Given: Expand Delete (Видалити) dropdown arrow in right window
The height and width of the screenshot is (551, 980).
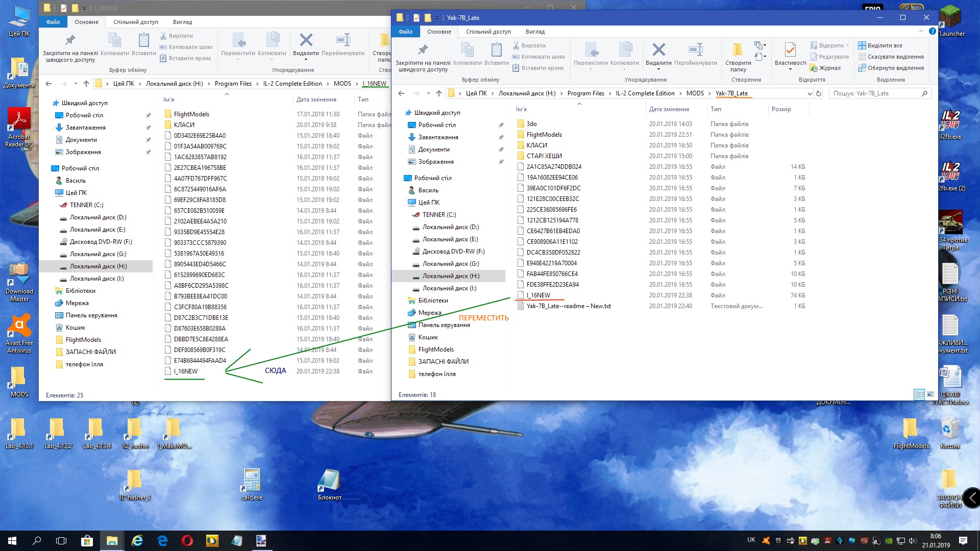Looking at the screenshot, I should tap(658, 69).
